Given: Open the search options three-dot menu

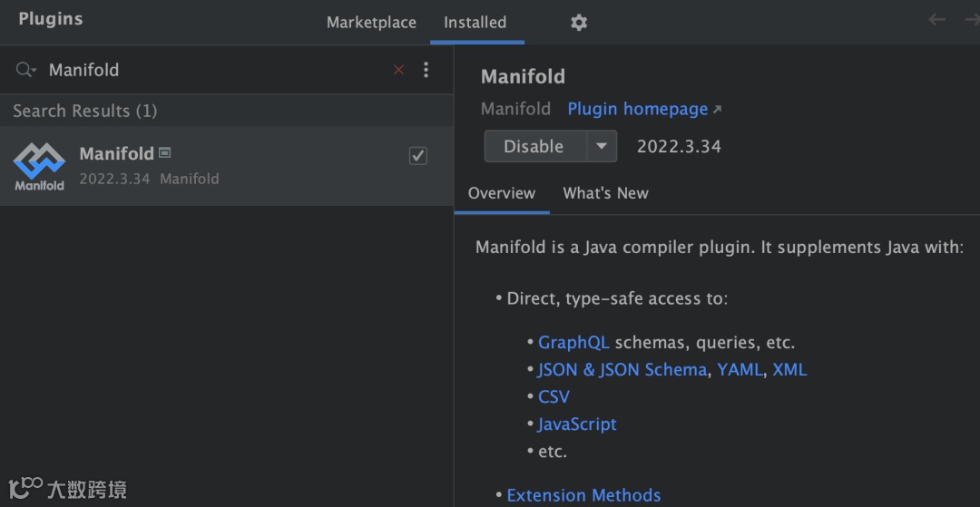Looking at the screenshot, I should point(426,70).
